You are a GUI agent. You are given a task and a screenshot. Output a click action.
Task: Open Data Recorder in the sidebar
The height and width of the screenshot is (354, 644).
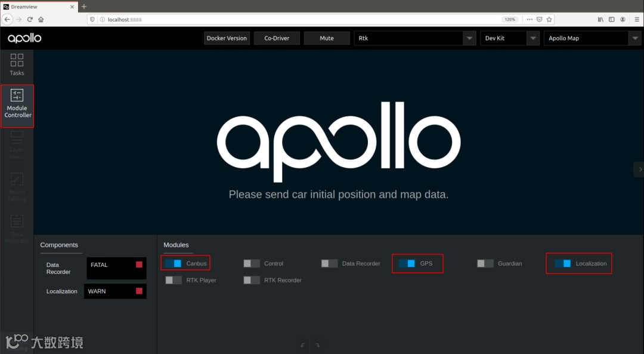pos(17,229)
